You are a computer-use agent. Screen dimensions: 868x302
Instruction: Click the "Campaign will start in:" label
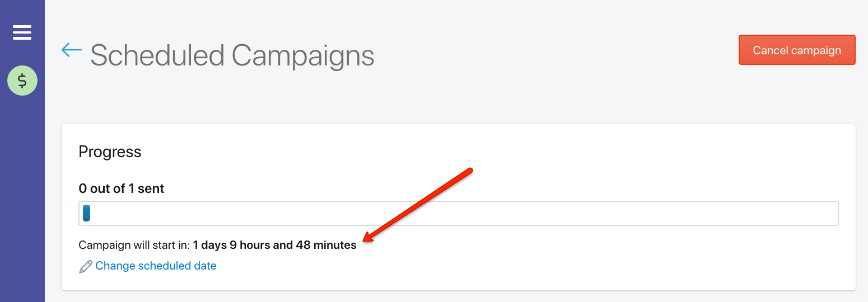134,245
